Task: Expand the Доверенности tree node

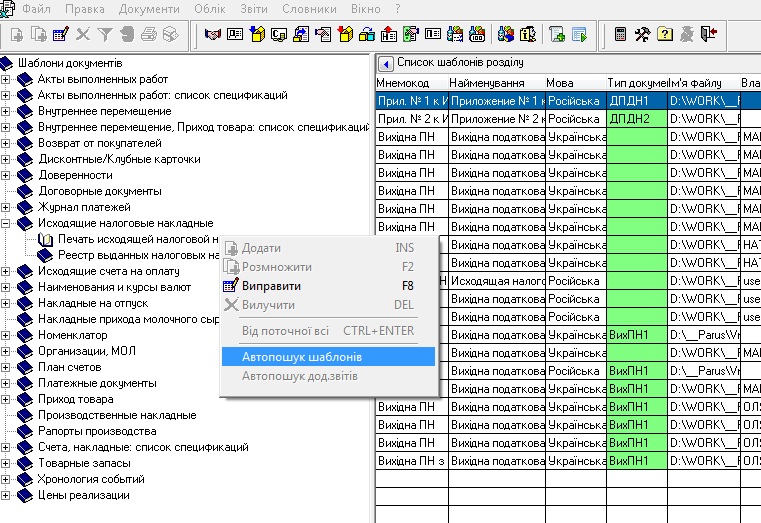Action: click(x=7, y=175)
